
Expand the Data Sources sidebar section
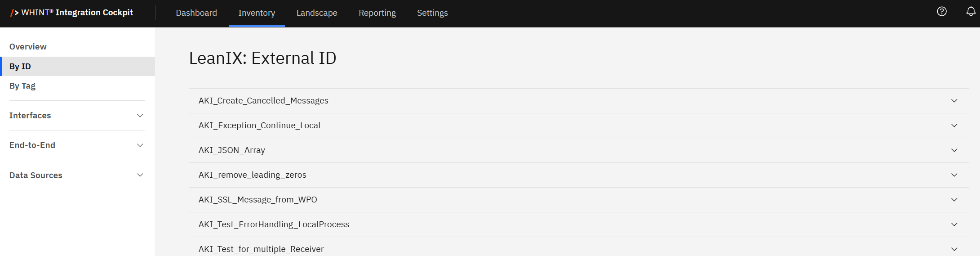pyautogui.click(x=140, y=175)
